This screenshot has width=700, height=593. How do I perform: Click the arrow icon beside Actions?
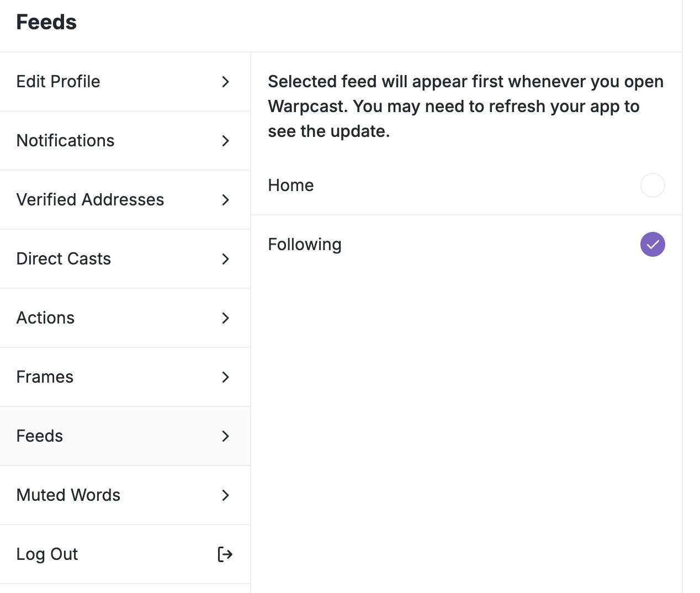225,318
